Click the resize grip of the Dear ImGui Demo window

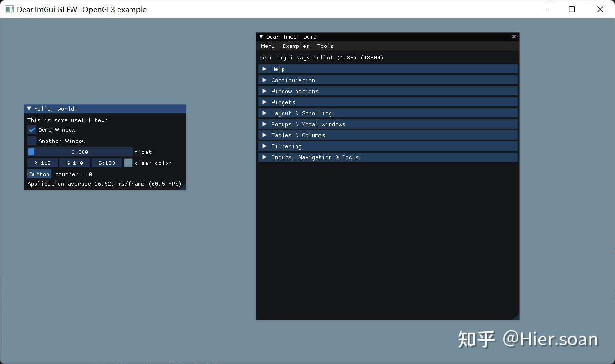(x=516, y=317)
